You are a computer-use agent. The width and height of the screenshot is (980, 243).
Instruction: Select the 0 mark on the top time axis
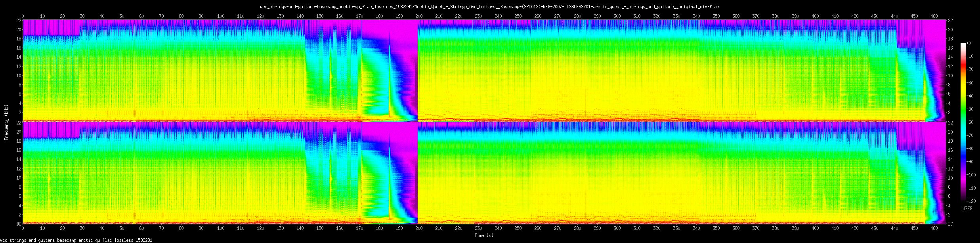(23, 16)
